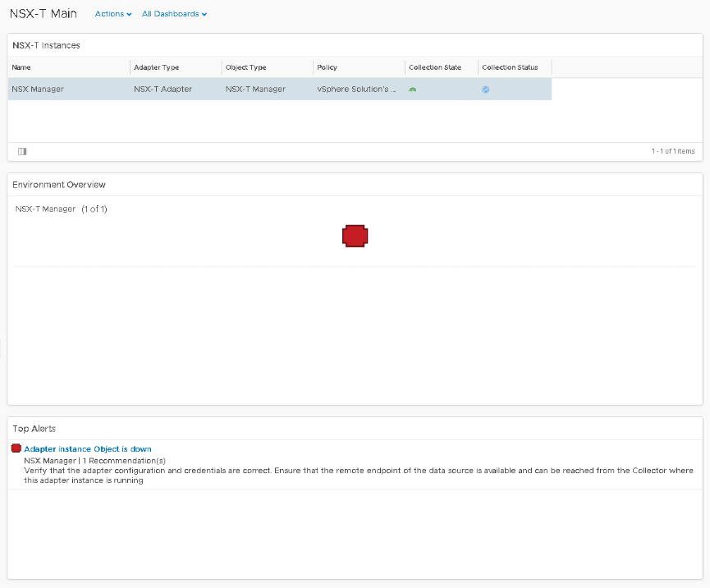Click the alert recommendation text 'Verify that the adapter configuration...'
The width and height of the screenshot is (710, 588).
[359, 475]
